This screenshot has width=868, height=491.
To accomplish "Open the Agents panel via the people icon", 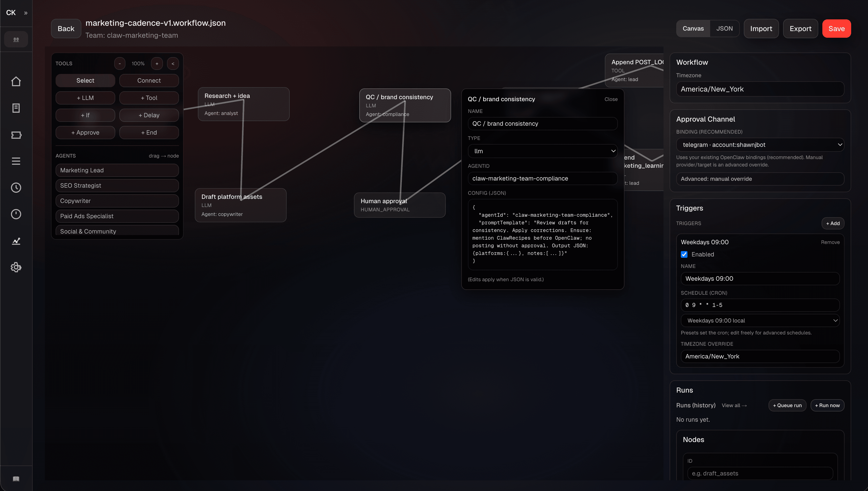I will pos(16,39).
